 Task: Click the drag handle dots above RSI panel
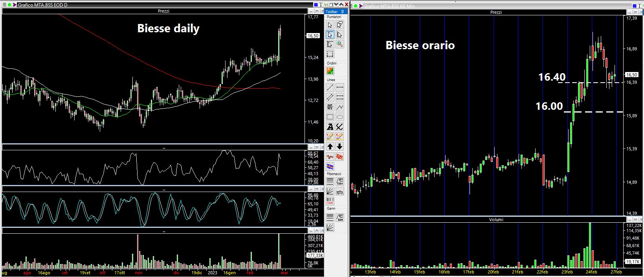tap(163, 148)
